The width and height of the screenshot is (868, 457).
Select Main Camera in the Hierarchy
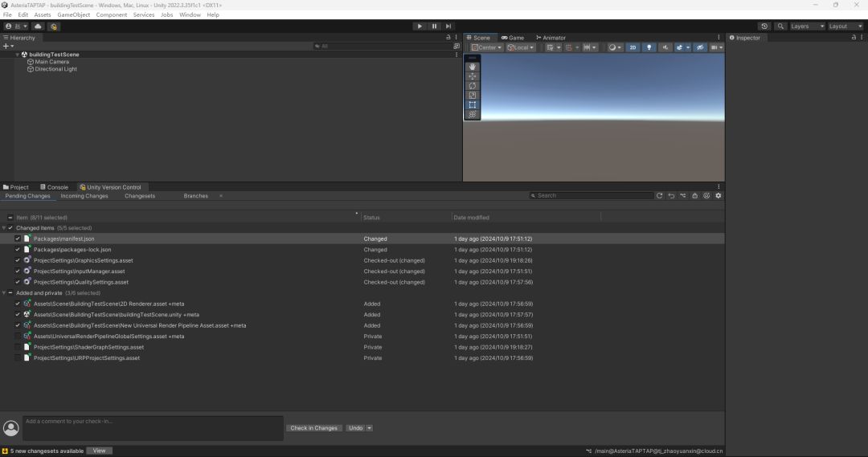point(51,62)
